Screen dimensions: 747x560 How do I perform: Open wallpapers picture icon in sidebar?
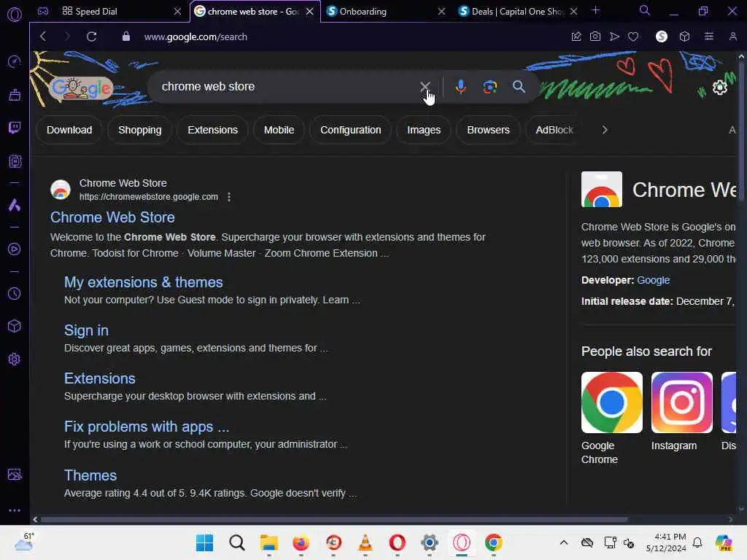pos(15,474)
